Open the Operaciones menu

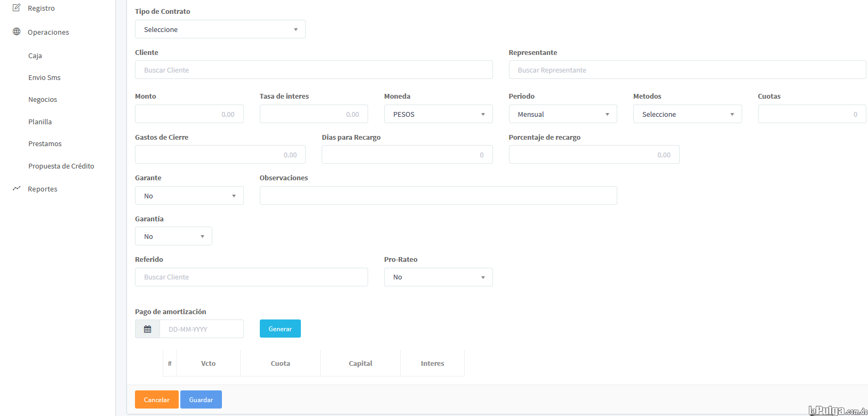click(49, 33)
